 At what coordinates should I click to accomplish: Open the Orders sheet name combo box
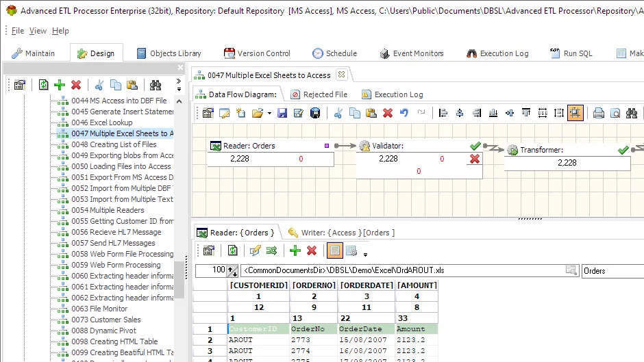point(612,271)
